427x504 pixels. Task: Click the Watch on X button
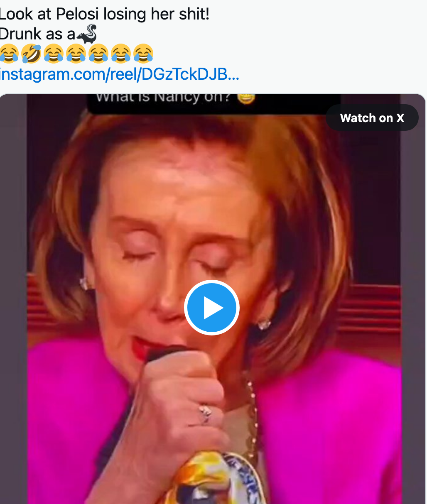(x=372, y=118)
